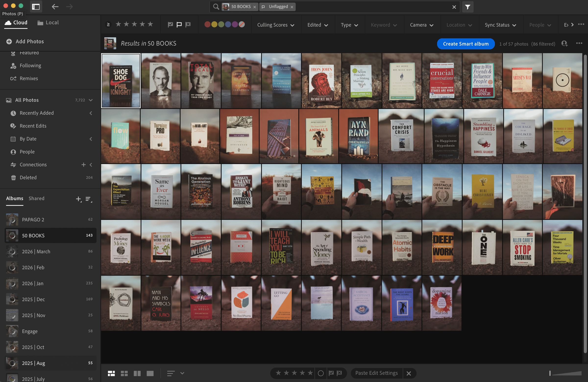Expand the All Photos section chevron
Screen dimensions: 588x382
pos(91,100)
